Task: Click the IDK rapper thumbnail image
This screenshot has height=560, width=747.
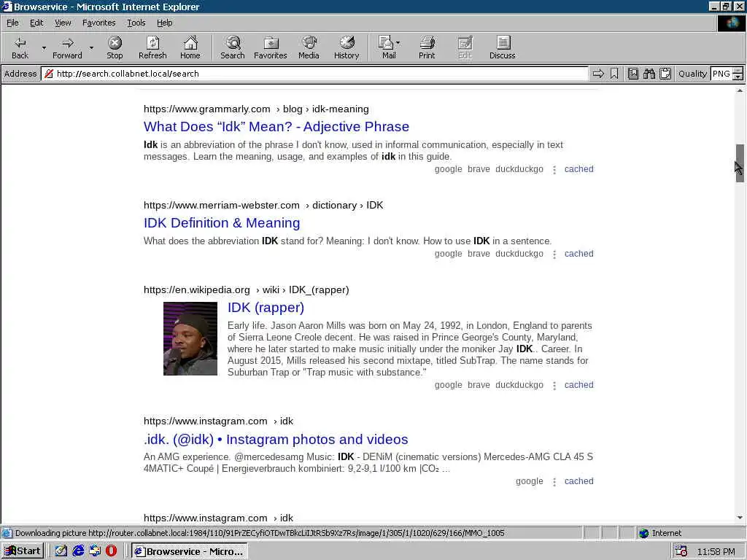Action: 190,338
